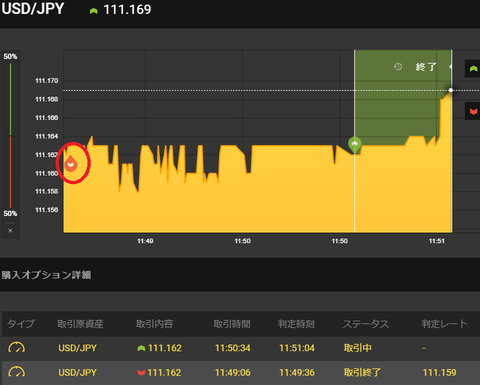The image size is (480, 385).
Task: Click expiry time 11:49:36
Action: [297, 373]
